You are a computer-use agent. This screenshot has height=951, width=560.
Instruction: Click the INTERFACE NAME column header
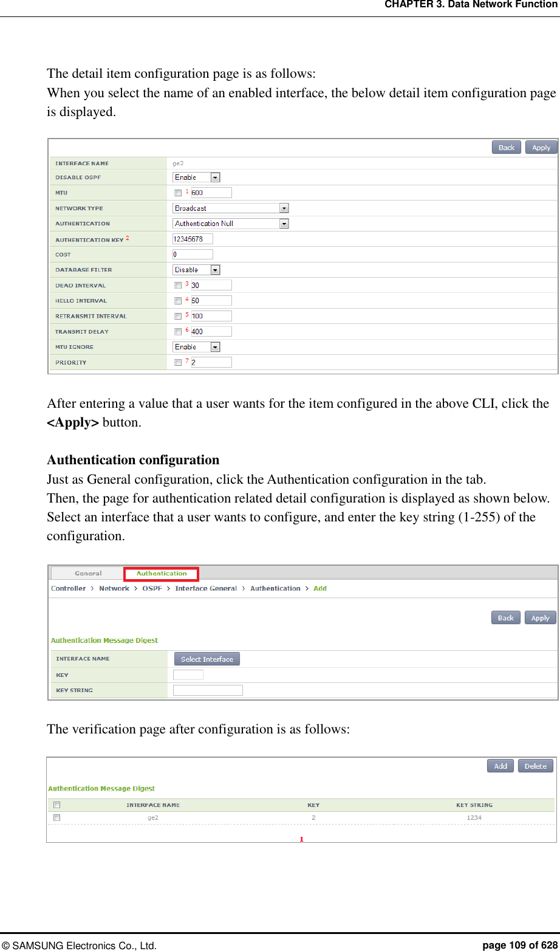tap(153, 805)
